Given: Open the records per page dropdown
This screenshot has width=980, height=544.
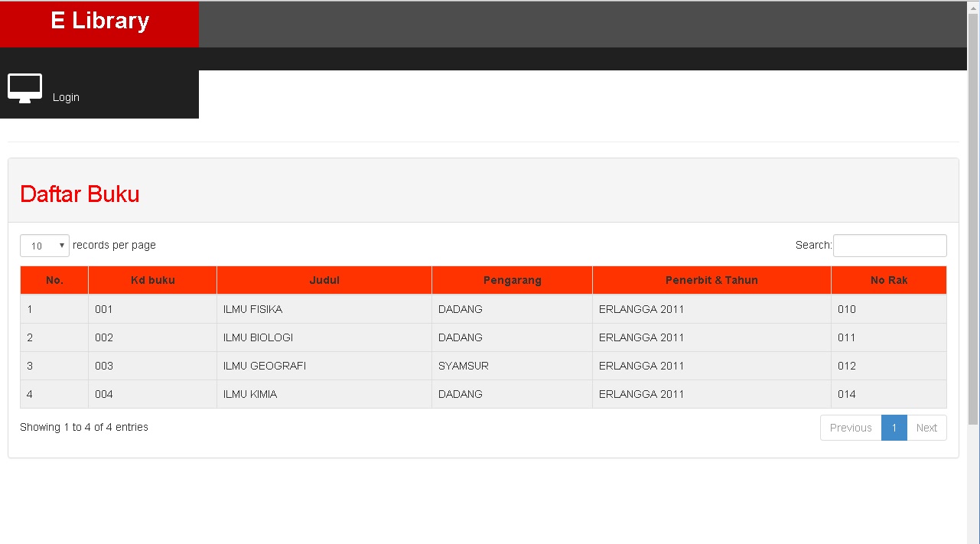Looking at the screenshot, I should (44, 245).
